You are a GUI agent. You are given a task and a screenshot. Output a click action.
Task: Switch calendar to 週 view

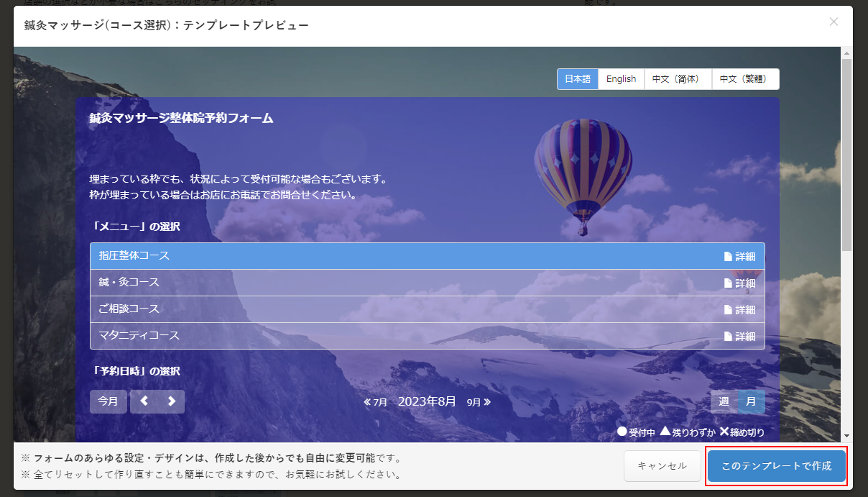pyautogui.click(x=724, y=401)
